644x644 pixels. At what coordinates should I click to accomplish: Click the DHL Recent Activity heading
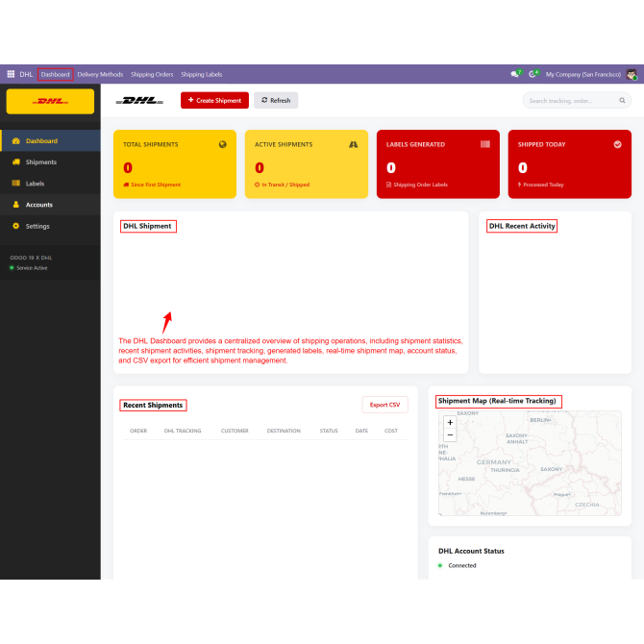[522, 226]
